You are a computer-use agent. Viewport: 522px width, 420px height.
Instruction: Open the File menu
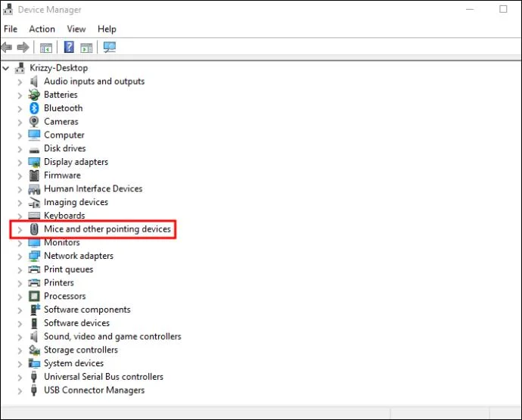click(11, 29)
